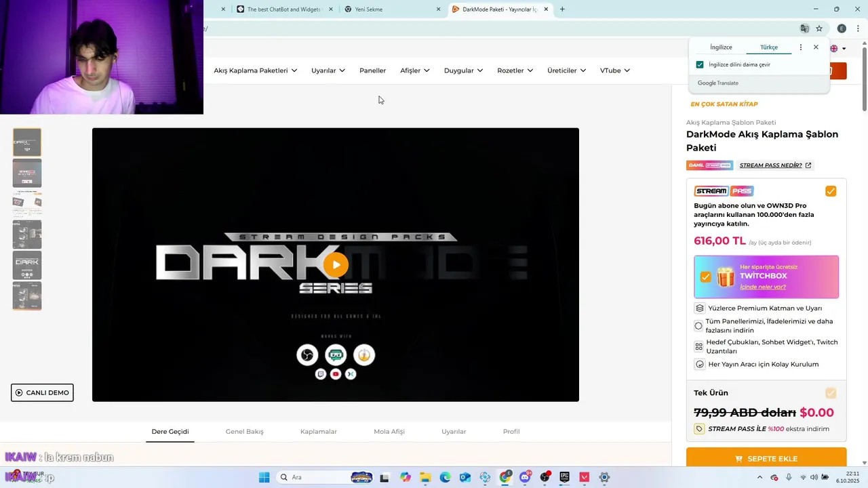868x488 pixels.
Task: Click the OBS Studio logo in video
Action: click(307, 355)
